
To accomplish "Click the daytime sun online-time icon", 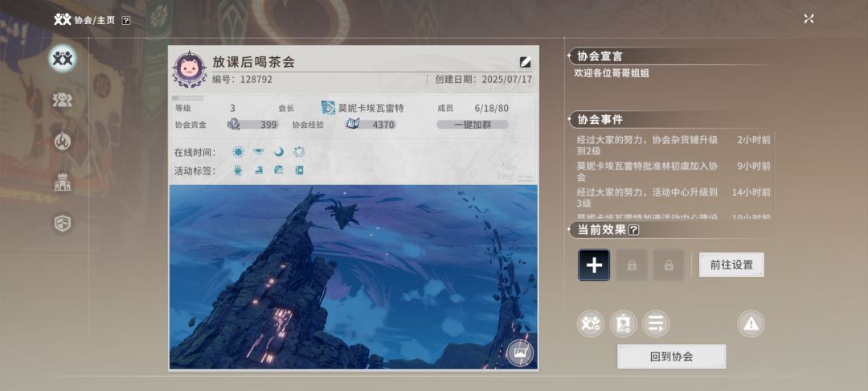I will 238,152.
